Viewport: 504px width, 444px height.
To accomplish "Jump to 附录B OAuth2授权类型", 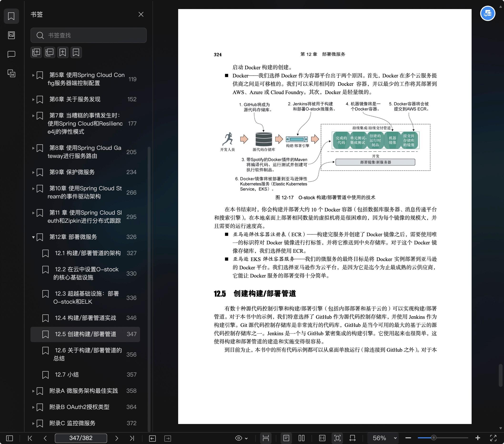I will pos(85,407).
